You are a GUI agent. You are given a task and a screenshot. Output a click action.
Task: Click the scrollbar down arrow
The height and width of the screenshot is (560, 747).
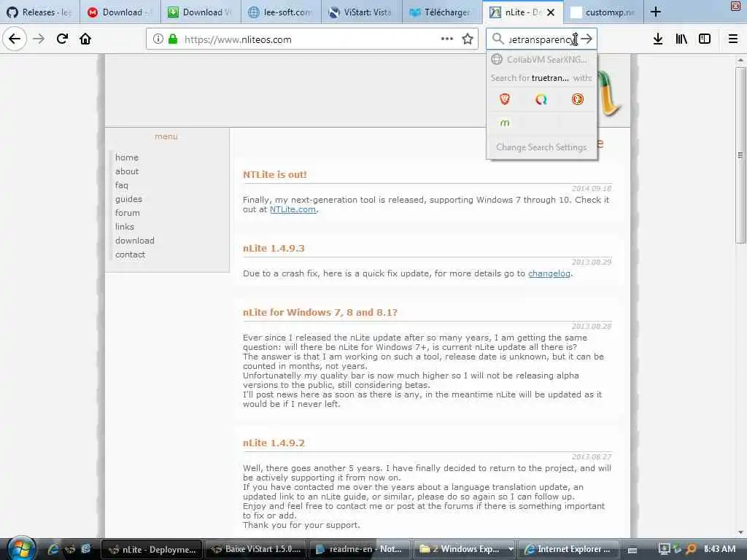(740, 532)
